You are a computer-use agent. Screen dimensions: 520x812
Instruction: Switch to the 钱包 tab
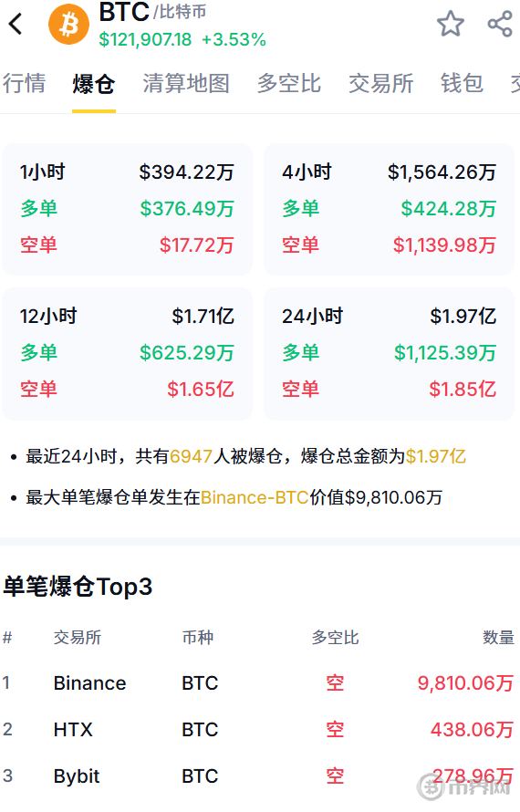[x=462, y=83]
